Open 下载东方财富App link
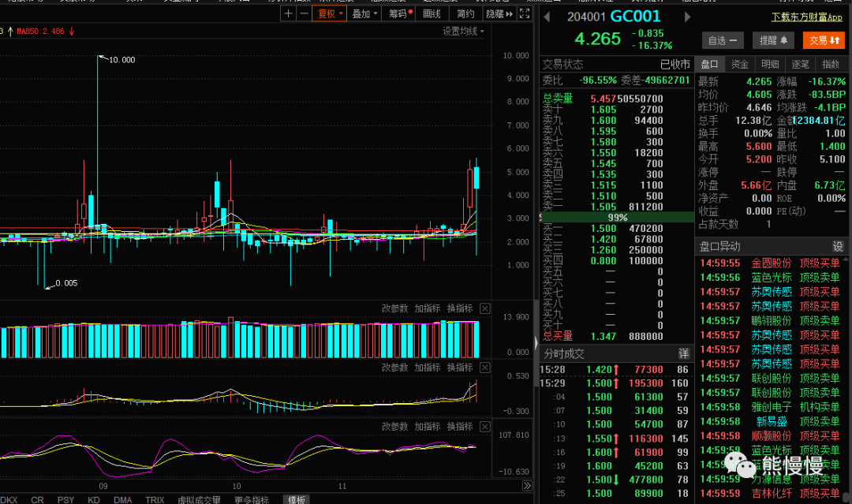 click(807, 17)
